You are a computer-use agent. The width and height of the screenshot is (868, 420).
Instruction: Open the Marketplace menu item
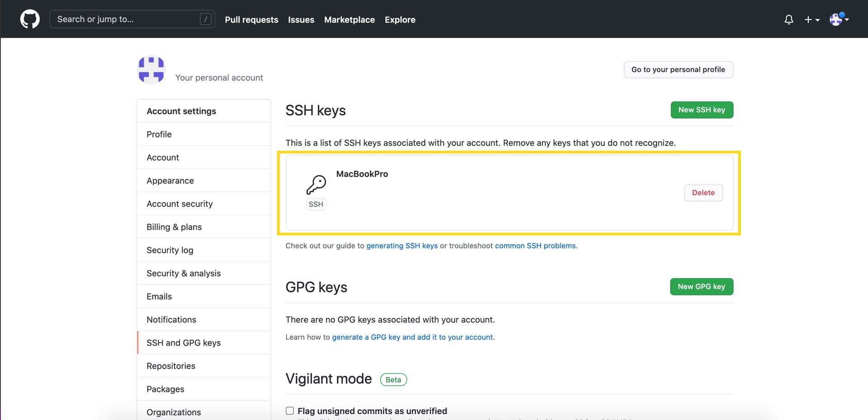click(x=349, y=19)
